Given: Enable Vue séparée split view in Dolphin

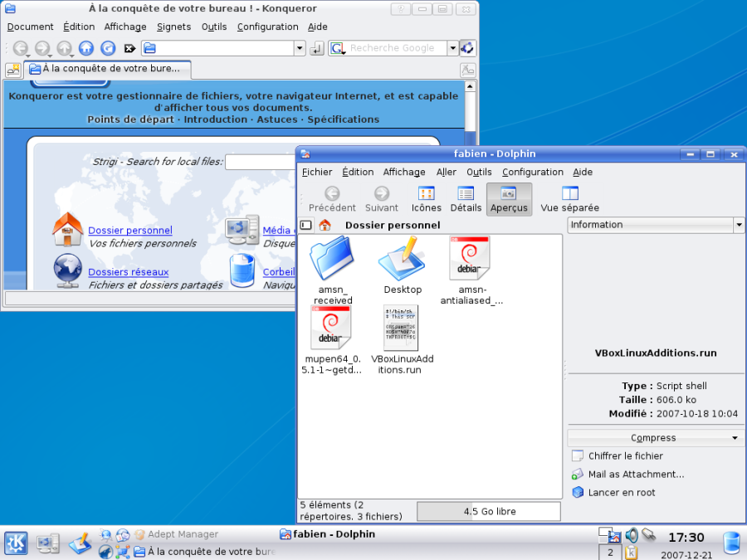Looking at the screenshot, I should click(569, 199).
